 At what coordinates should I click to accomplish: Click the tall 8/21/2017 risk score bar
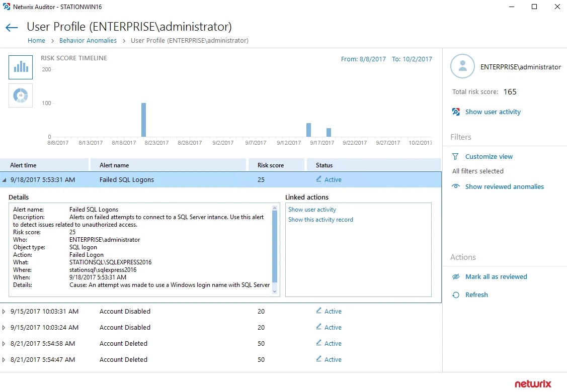click(143, 120)
